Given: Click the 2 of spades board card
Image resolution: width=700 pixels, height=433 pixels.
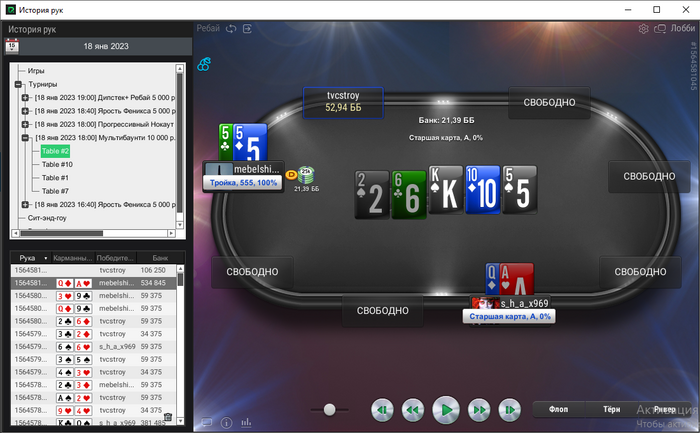Looking at the screenshot, I should coord(372,195).
